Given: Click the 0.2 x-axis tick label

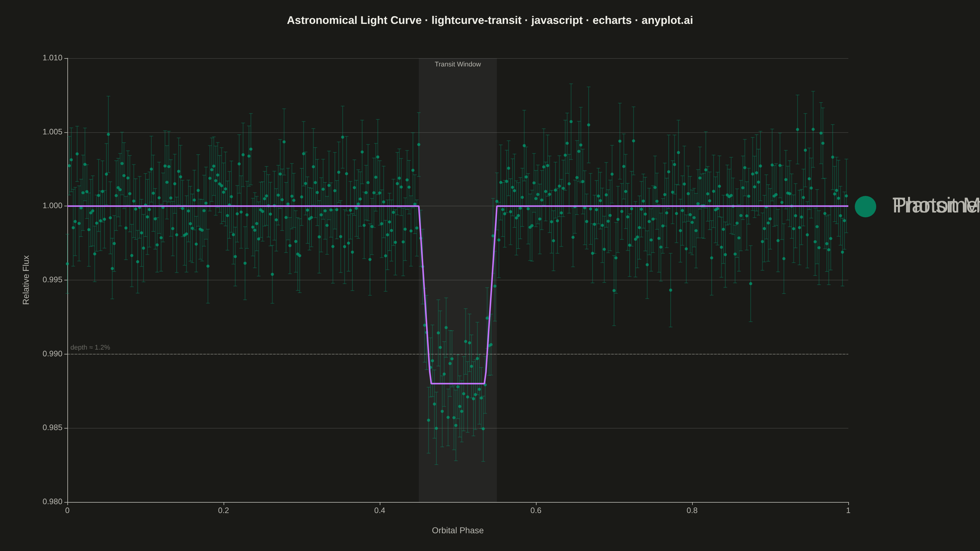Looking at the screenshot, I should pyautogui.click(x=224, y=510).
